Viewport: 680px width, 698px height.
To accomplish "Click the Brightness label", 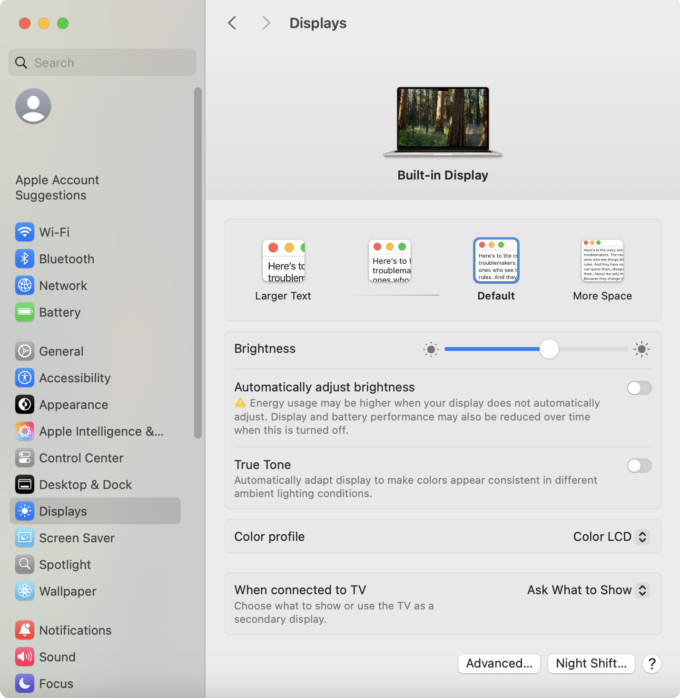I will click(265, 349).
